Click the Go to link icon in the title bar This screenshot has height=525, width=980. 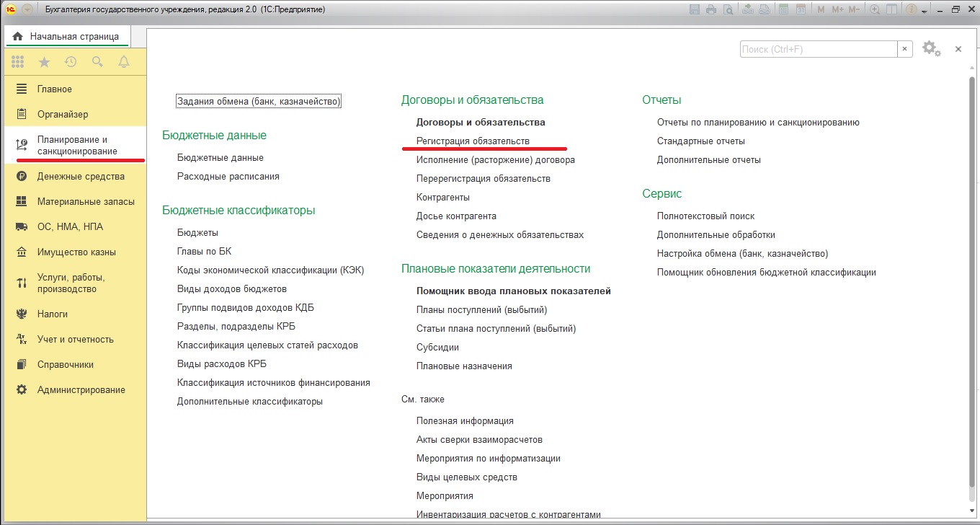point(765,9)
